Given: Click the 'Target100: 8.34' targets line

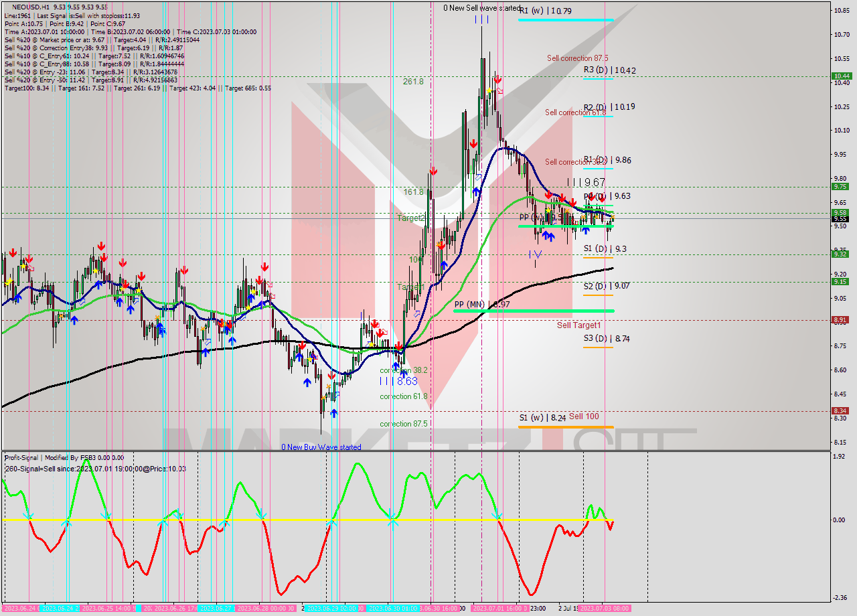Looking at the screenshot, I should [137, 88].
